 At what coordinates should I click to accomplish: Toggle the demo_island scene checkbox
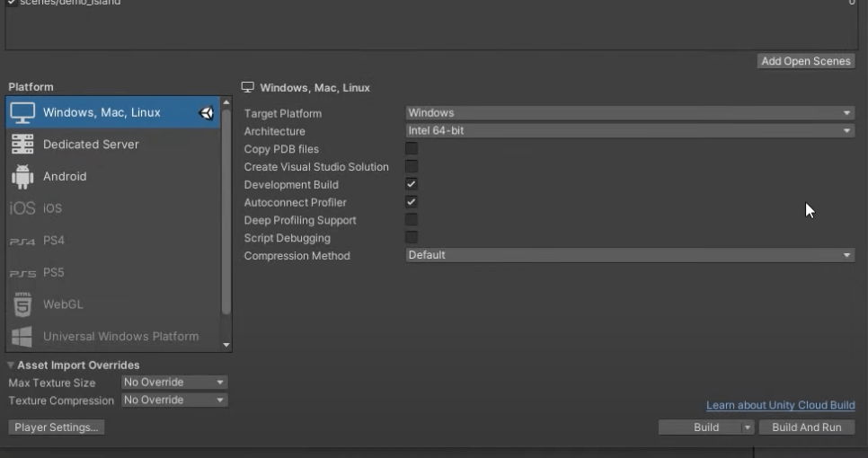point(11,2)
